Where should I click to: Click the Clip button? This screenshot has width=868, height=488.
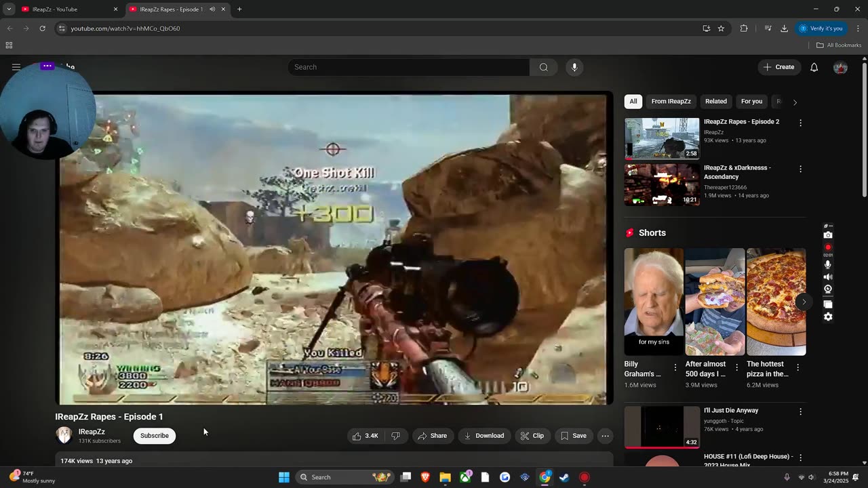[x=532, y=436]
